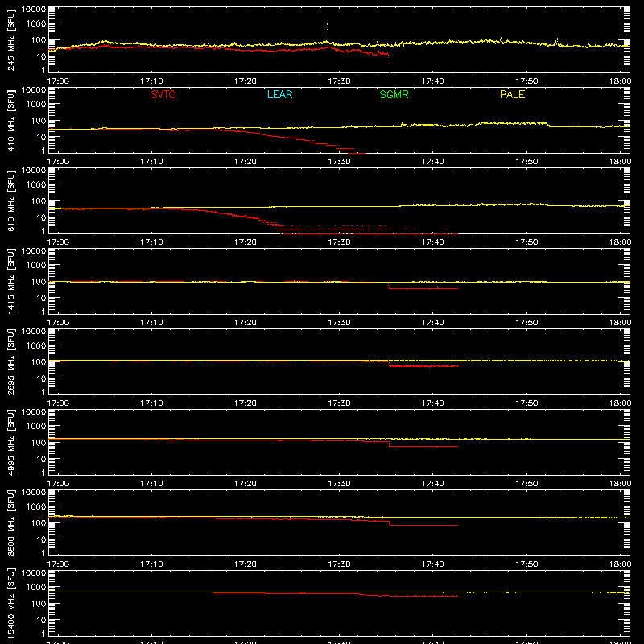Click the 10000 y-axis label of 245 MHz plot
644x644 pixels.
[x=34, y=10]
